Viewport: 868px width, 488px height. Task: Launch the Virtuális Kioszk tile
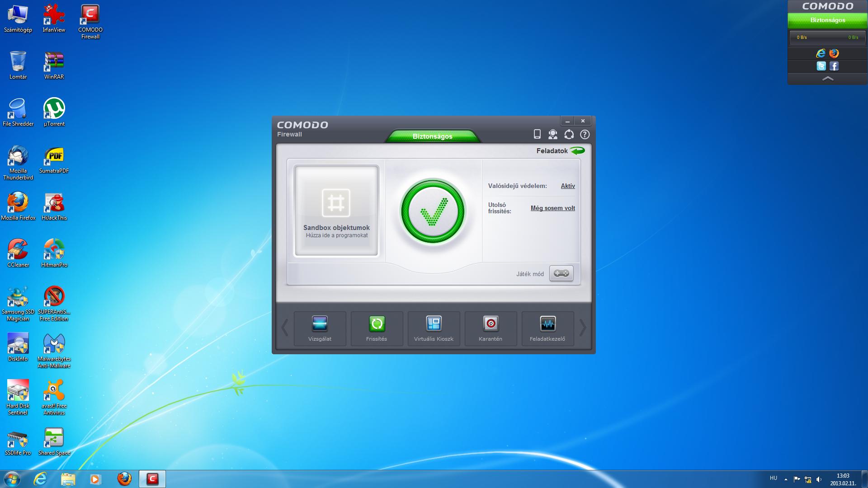click(x=434, y=328)
